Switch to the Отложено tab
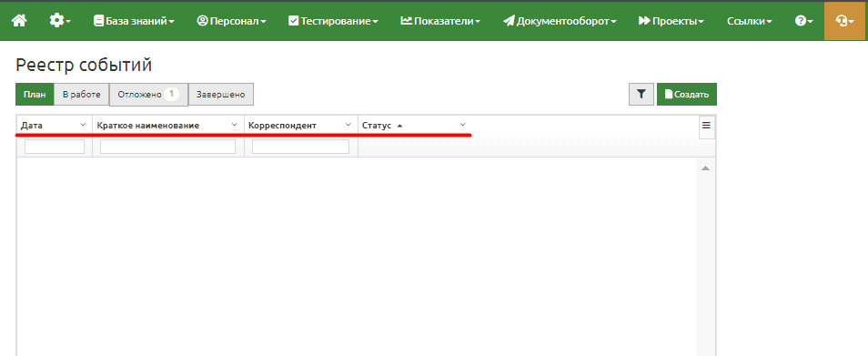Viewport: 868px width, 356px height. (149, 94)
